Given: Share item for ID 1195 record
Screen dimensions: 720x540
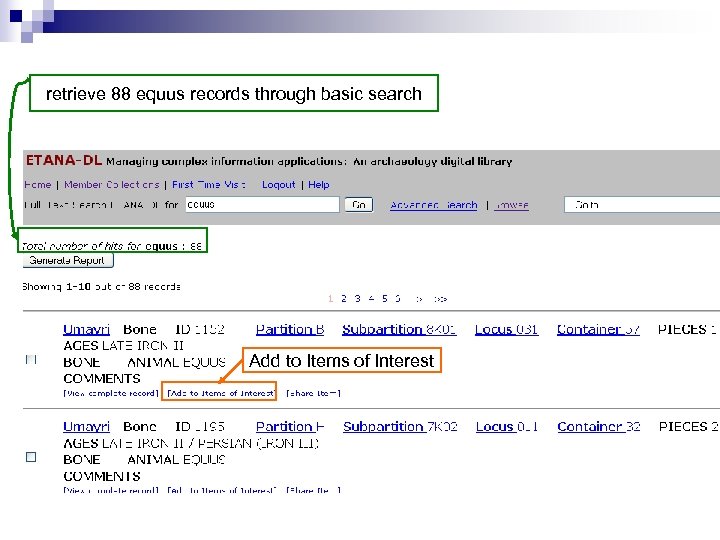Looking at the screenshot, I should click(x=313, y=490).
